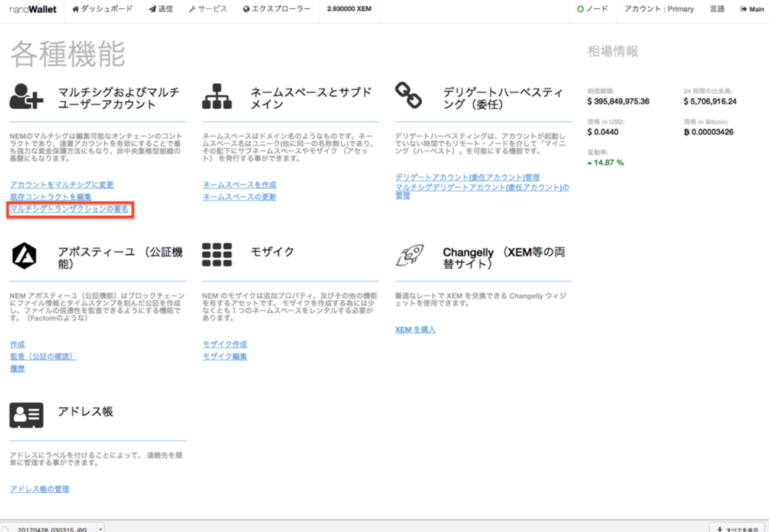
Task: Click the mosaic grid icon
Action: (x=217, y=255)
